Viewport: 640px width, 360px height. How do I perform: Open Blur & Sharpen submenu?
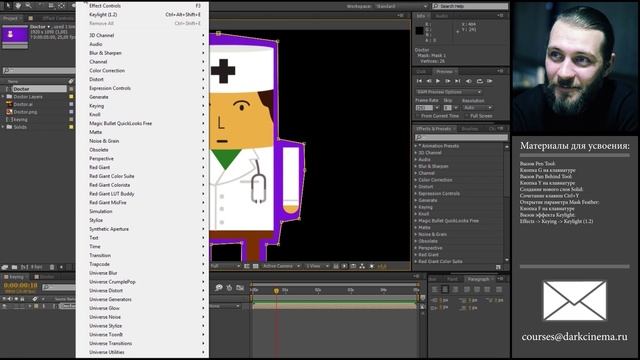click(142, 53)
